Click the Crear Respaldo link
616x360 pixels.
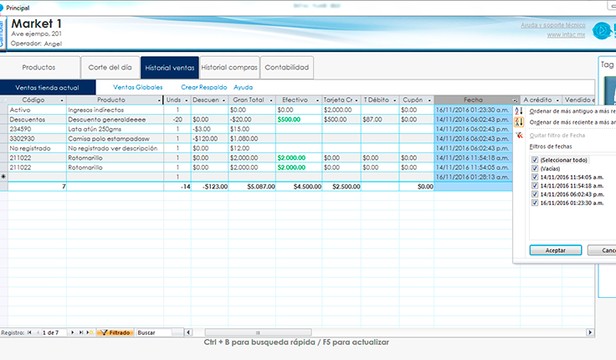click(x=204, y=87)
